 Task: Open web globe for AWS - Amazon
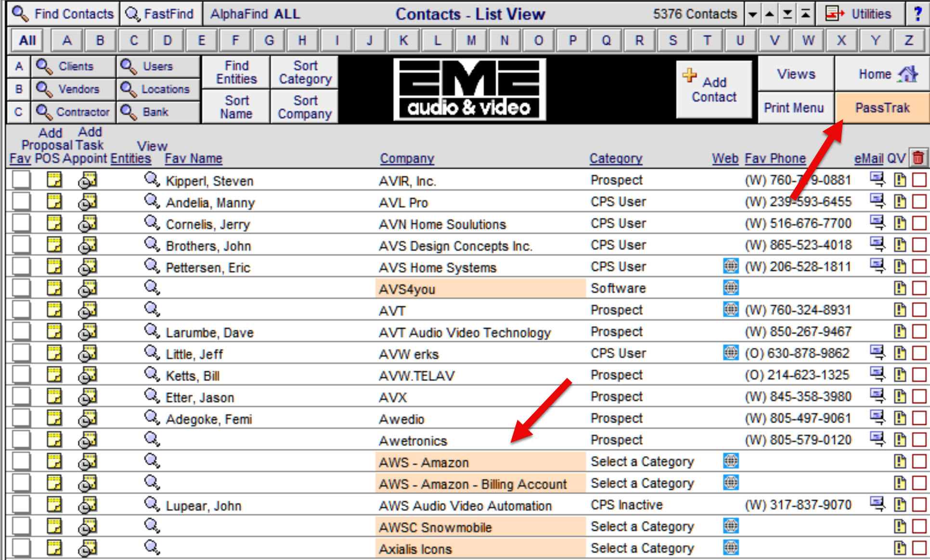pyautogui.click(x=731, y=461)
